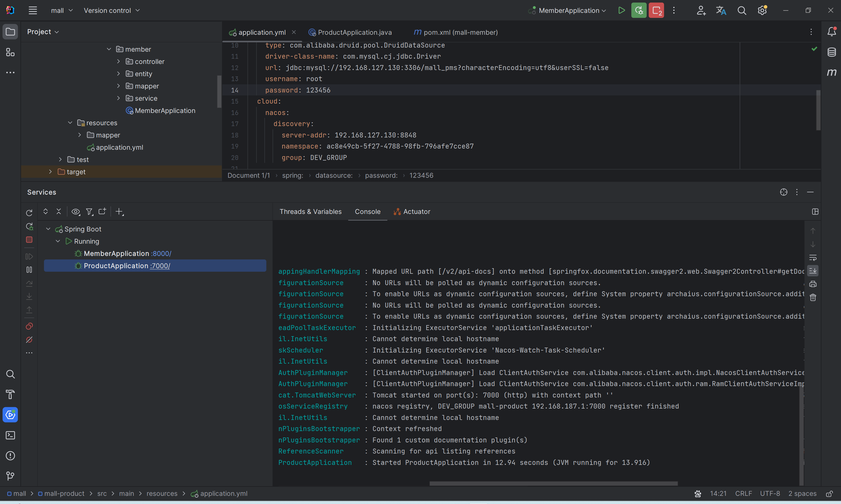This screenshot has width=841, height=504.
Task: Stop ProductApplication with the red square in Services
Action: (x=29, y=240)
